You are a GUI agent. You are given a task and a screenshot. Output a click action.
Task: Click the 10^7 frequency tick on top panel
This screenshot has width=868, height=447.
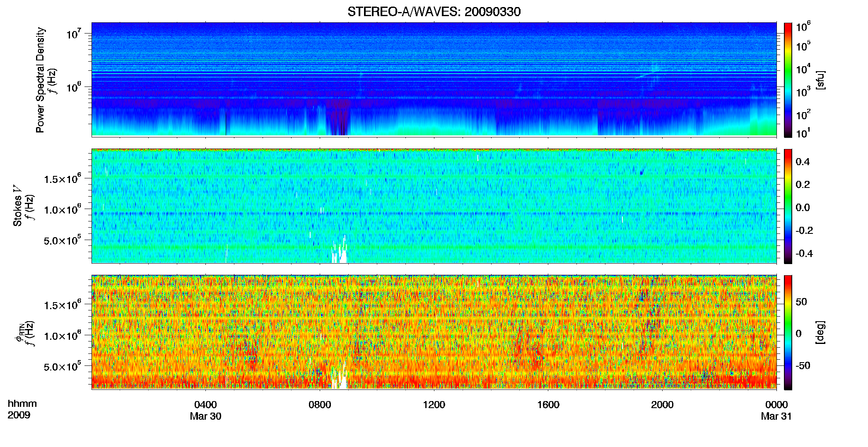[x=73, y=34]
